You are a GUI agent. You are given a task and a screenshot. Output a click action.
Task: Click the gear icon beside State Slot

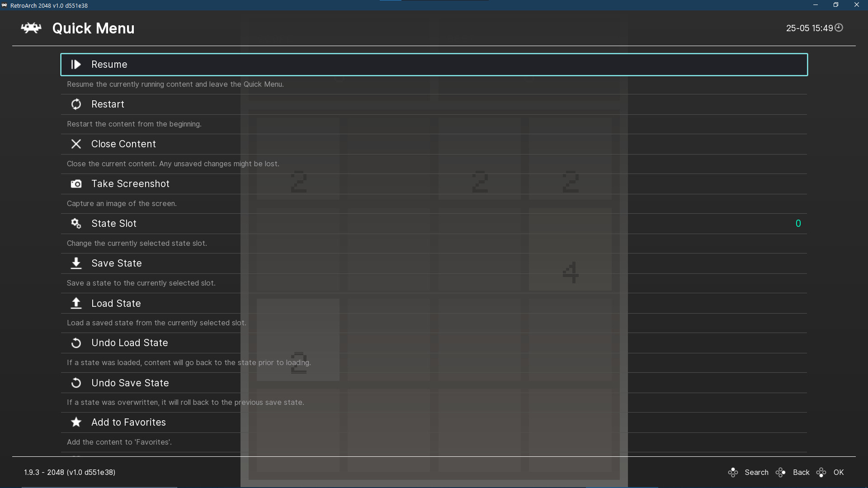[x=76, y=223]
